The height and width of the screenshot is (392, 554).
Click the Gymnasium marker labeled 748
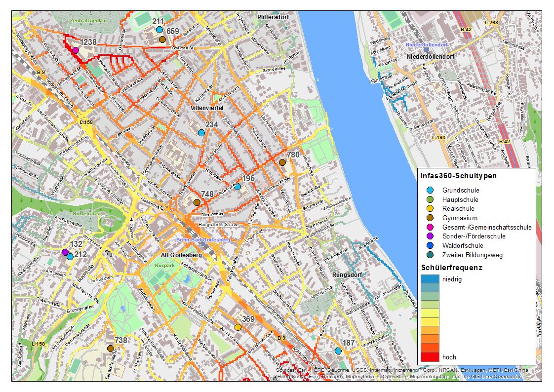click(197, 202)
